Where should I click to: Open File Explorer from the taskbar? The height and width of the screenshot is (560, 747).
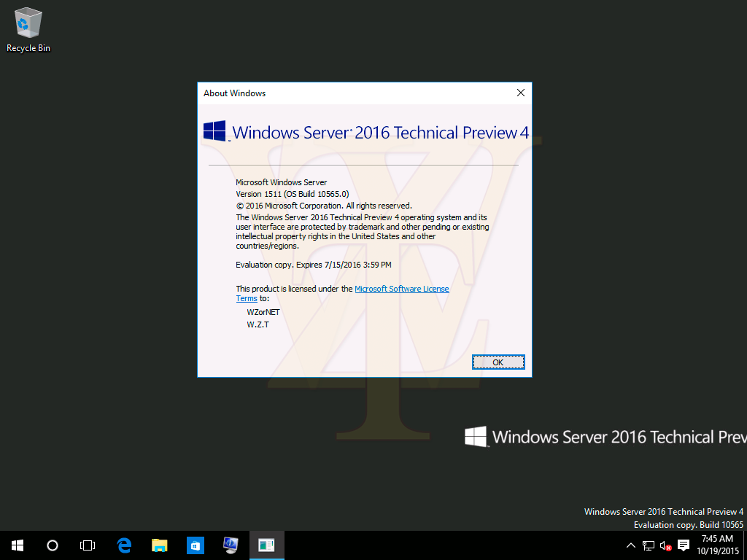(x=160, y=545)
